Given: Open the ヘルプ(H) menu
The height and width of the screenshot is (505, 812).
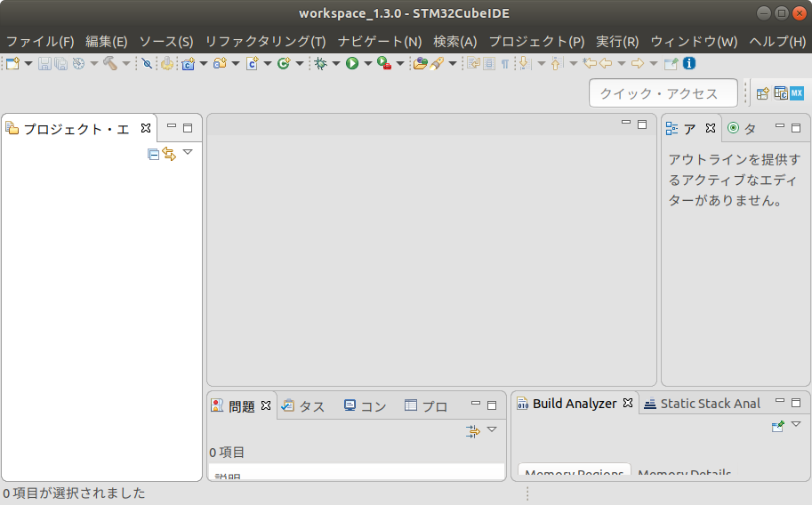Looking at the screenshot, I should click(777, 42).
